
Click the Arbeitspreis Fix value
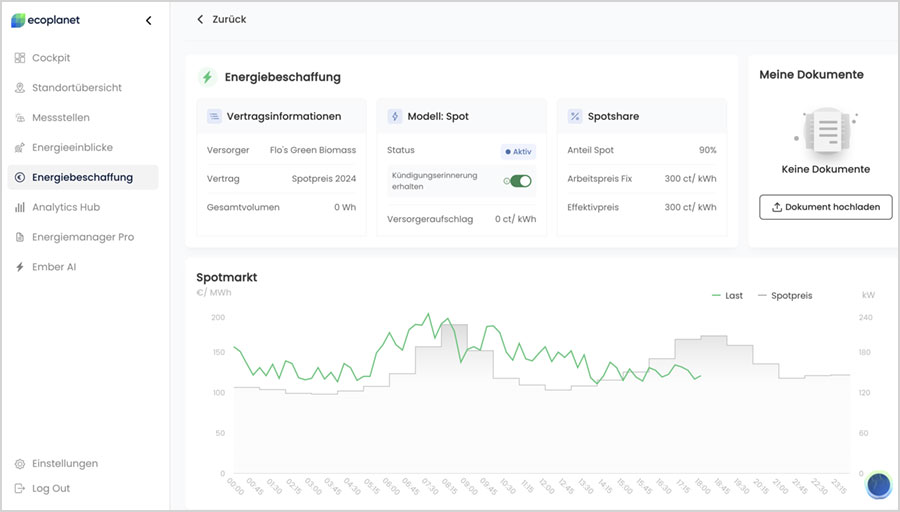coord(690,179)
